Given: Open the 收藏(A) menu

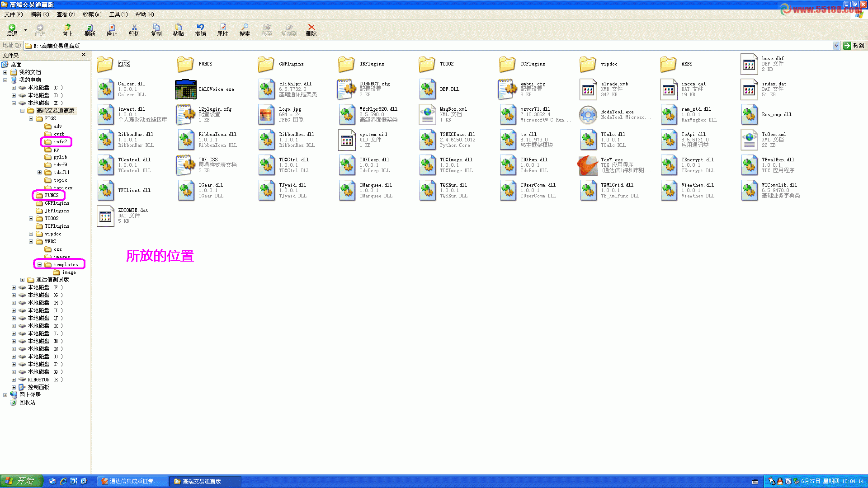Looking at the screenshot, I should 92,14.
